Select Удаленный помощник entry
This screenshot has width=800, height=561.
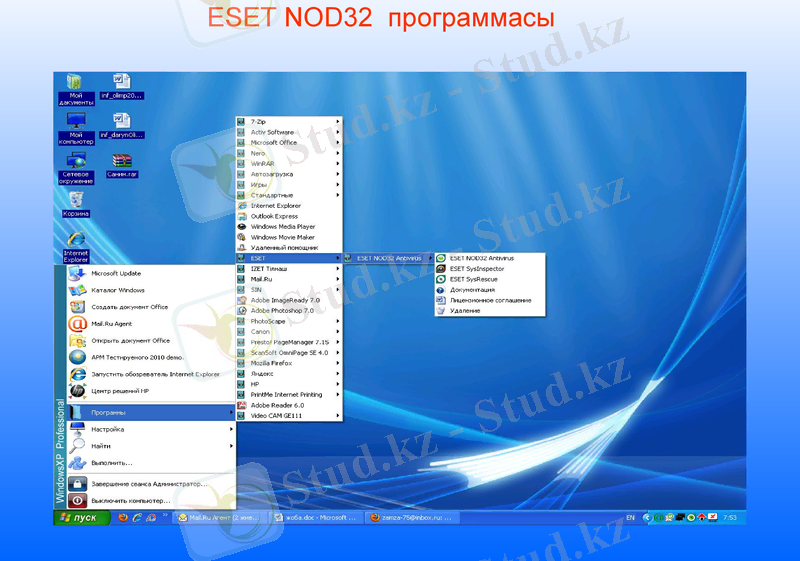(289, 247)
